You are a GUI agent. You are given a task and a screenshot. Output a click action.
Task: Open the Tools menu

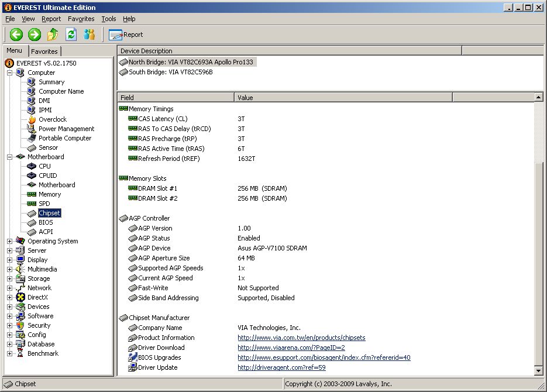[109, 19]
